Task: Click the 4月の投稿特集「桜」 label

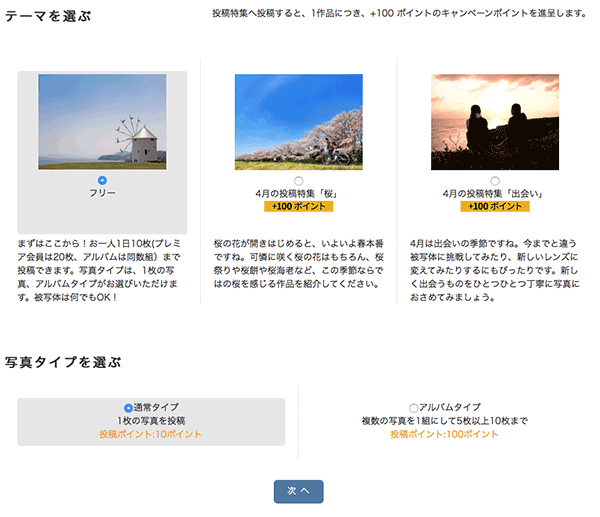Action: 296,194
